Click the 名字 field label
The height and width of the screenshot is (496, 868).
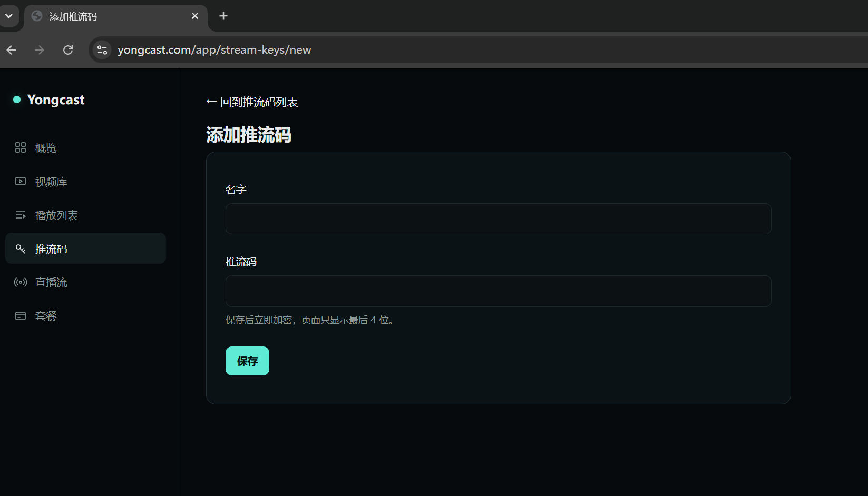[x=236, y=190]
